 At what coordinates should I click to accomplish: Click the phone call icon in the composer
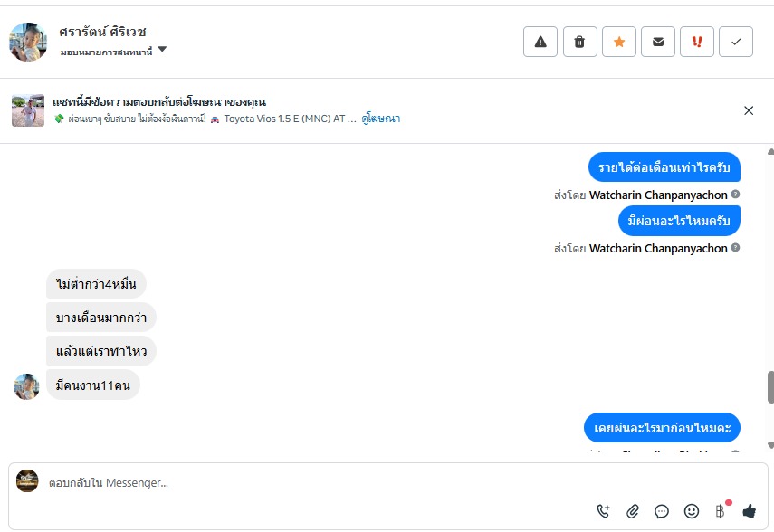click(604, 511)
